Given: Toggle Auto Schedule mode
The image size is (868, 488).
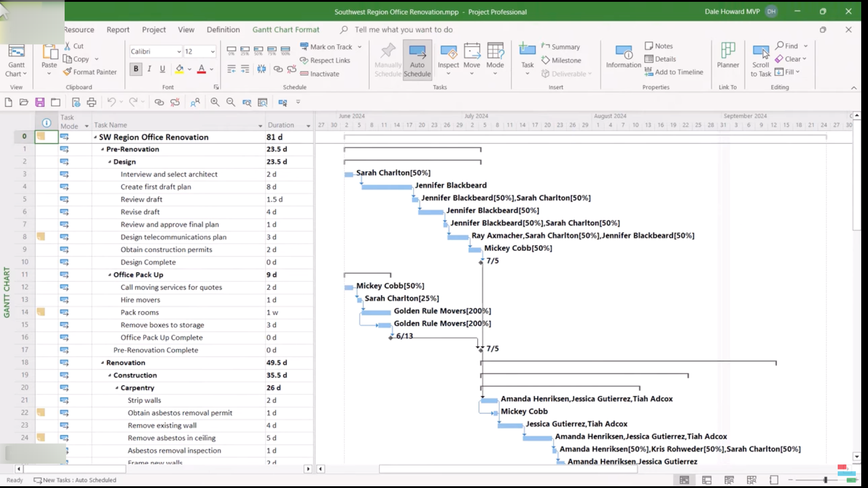Looking at the screenshot, I should pyautogui.click(x=417, y=60).
